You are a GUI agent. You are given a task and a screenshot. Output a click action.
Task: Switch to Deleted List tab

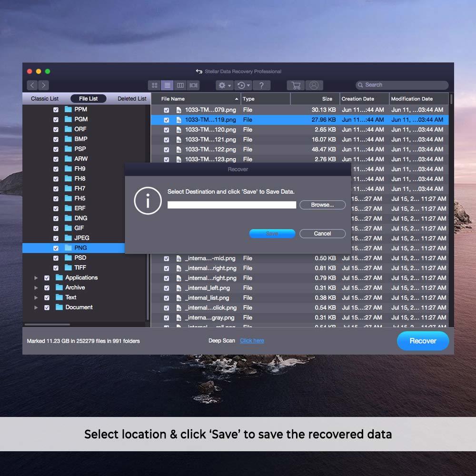coord(132,99)
